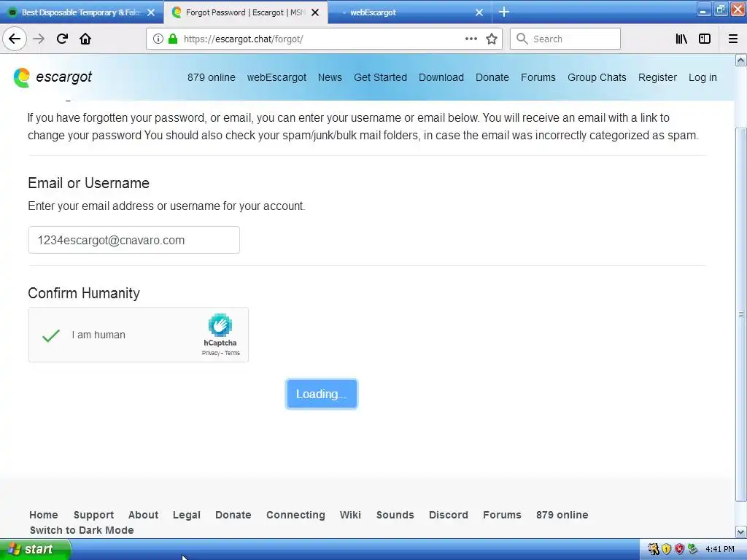Image resolution: width=747 pixels, height=560 pixels.
Task: Open footer 879 online link
Action: (x=562, y=515)
